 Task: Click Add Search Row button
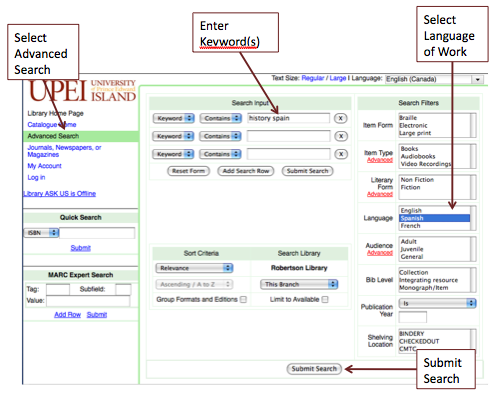pyautogui.click(x=246, y=171)
